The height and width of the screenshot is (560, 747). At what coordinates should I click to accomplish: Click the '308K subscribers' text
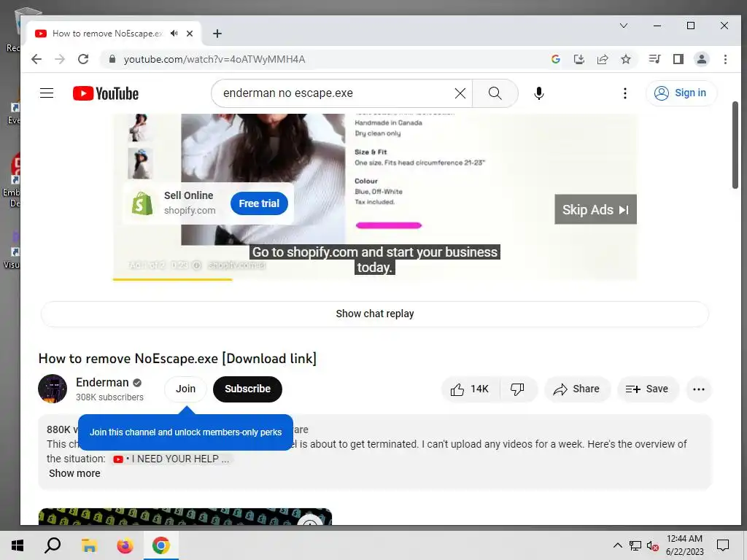tap(109, 397)
